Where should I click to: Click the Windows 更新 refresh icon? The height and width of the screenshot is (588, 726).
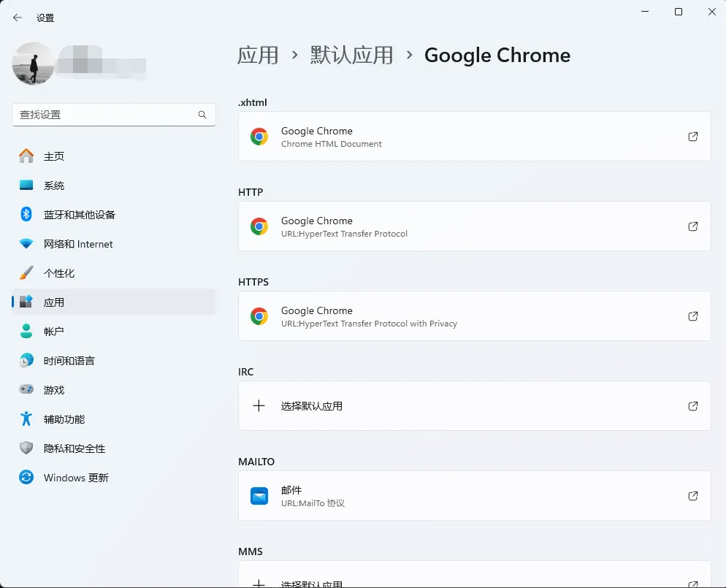point(26,477)
